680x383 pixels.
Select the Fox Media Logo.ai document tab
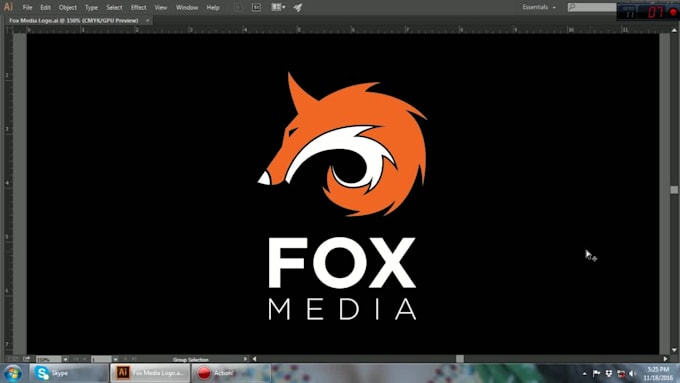tap(74, 20)
